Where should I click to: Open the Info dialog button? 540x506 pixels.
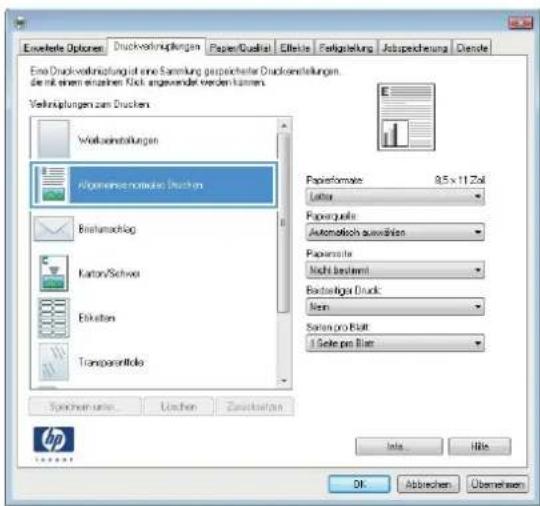[399, 446]
